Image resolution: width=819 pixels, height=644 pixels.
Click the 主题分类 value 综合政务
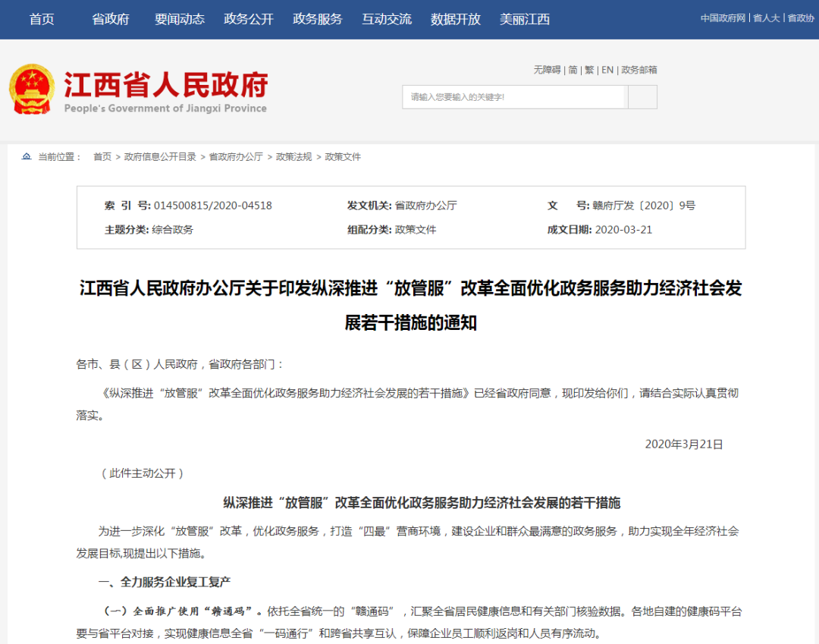pos(172,230)
